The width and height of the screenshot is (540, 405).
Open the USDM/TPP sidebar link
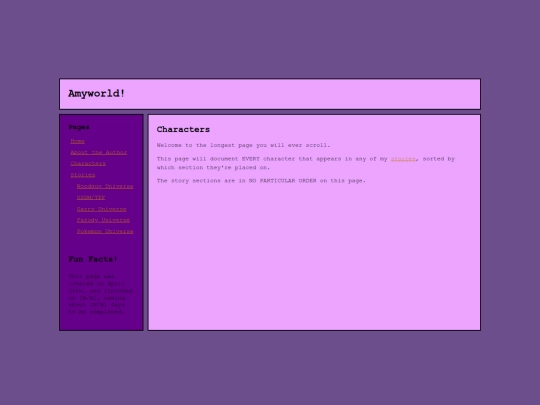[x=91, y=197]
